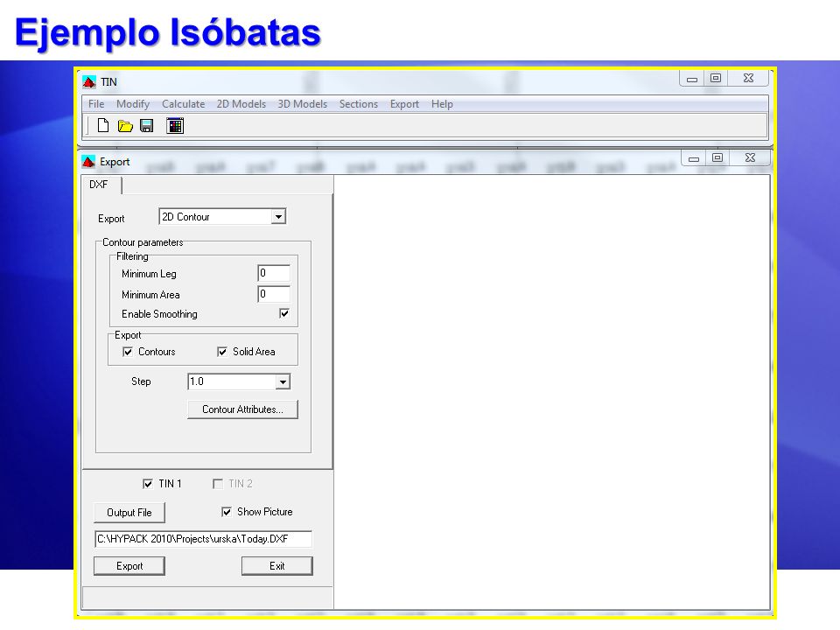Close the TIN window
The height and width of the screenshot is (630, 840).
point(748,78)
